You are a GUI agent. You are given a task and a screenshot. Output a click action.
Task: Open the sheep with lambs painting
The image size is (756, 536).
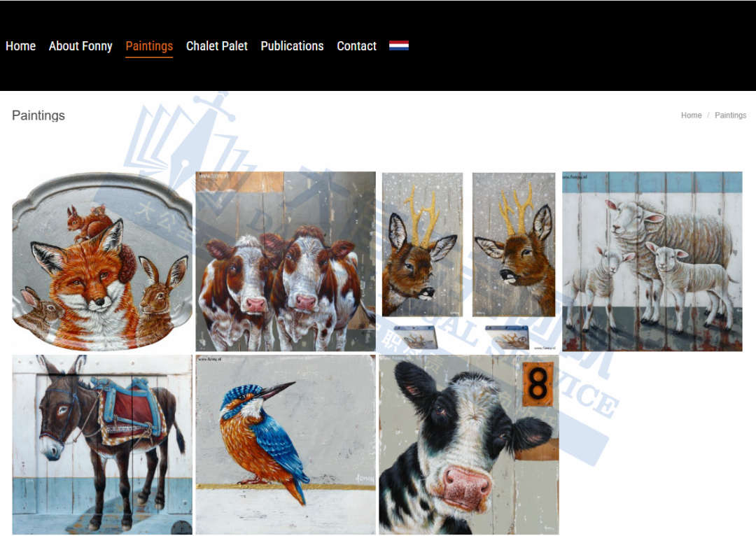tap(652, 261)
